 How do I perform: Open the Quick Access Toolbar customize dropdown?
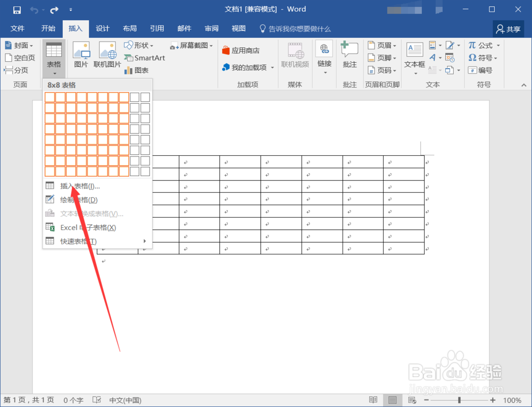coord(71,10)
